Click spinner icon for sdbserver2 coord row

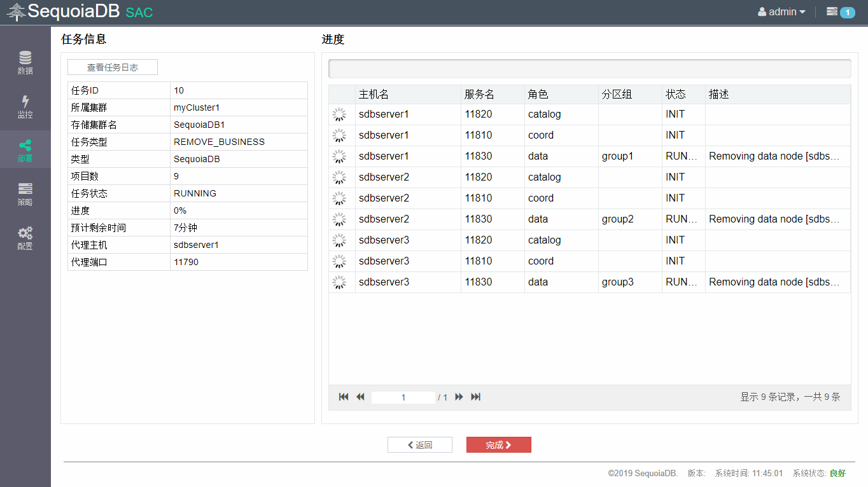[340, 198]
